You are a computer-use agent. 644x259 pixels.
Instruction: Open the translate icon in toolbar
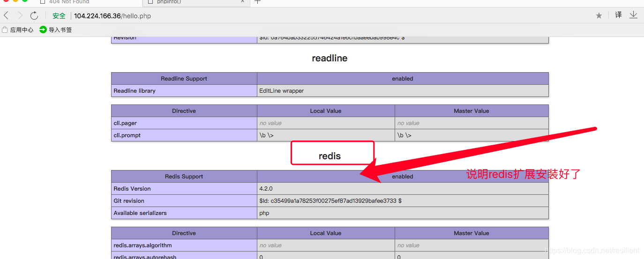pos(619,15)
